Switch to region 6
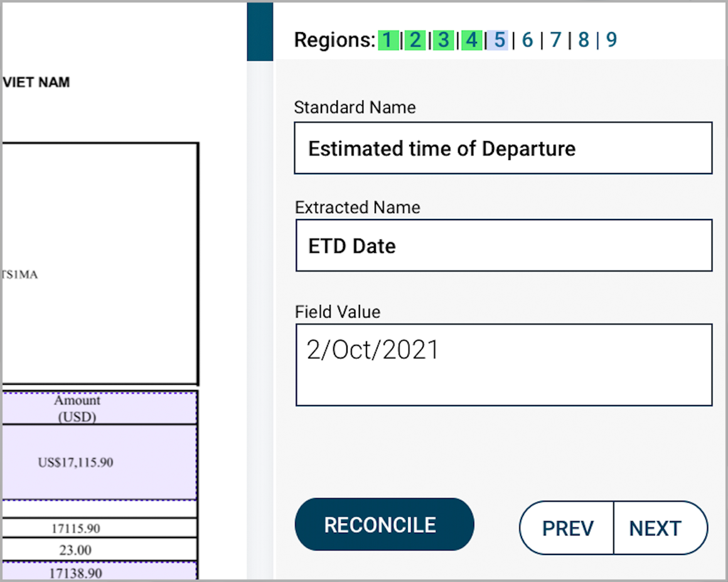This screenshot has width=728, height=582. pyautogui.click(x=527, y=40)
